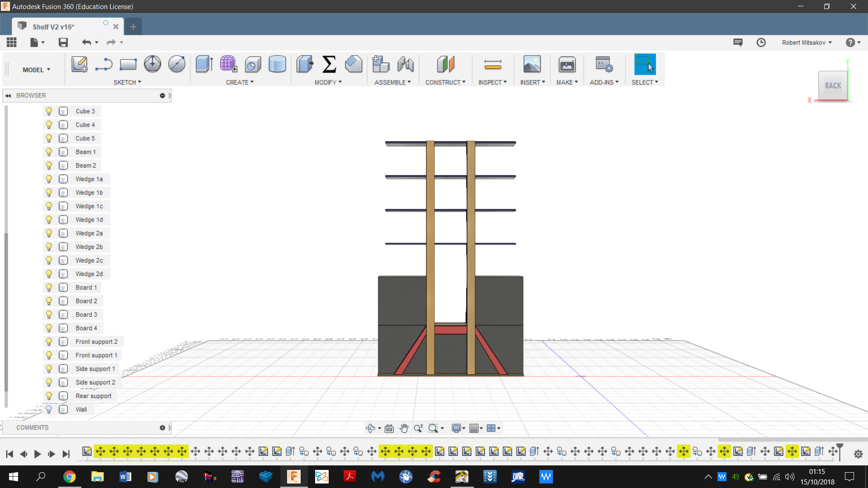The image size is (868, 488).
Task: Add a new design tab
Action: click(x=133, y=27)
